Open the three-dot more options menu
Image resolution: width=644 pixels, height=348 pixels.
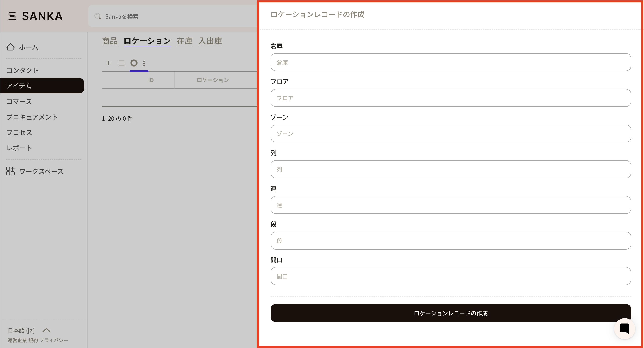point(144,63)
